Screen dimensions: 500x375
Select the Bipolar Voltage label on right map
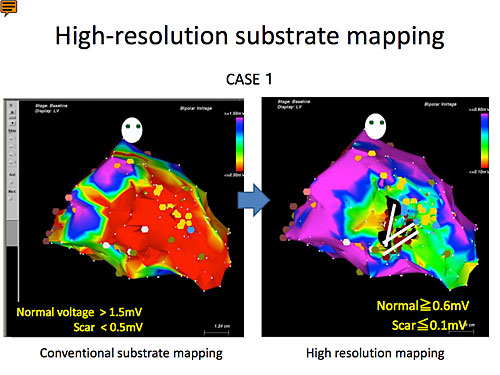[x=440, y=104]
